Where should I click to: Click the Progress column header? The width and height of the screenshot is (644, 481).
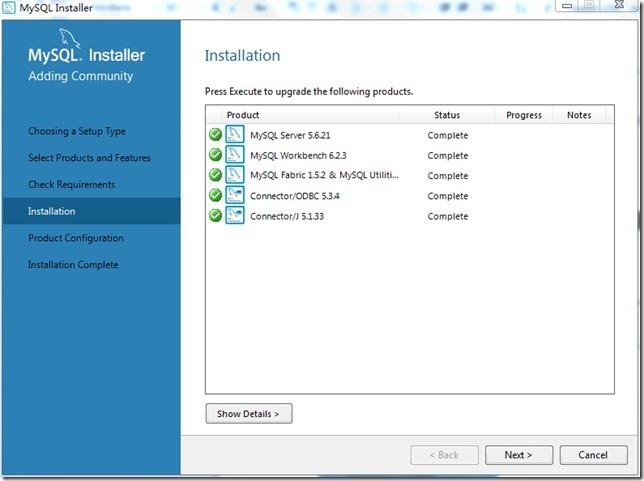pos(523,115)
